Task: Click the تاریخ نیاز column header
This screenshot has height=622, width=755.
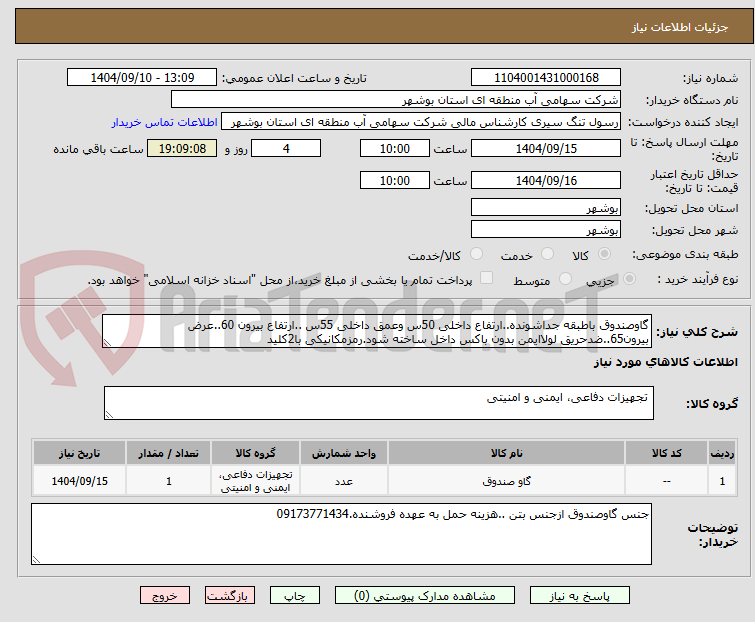Action: tap(79, 453)
